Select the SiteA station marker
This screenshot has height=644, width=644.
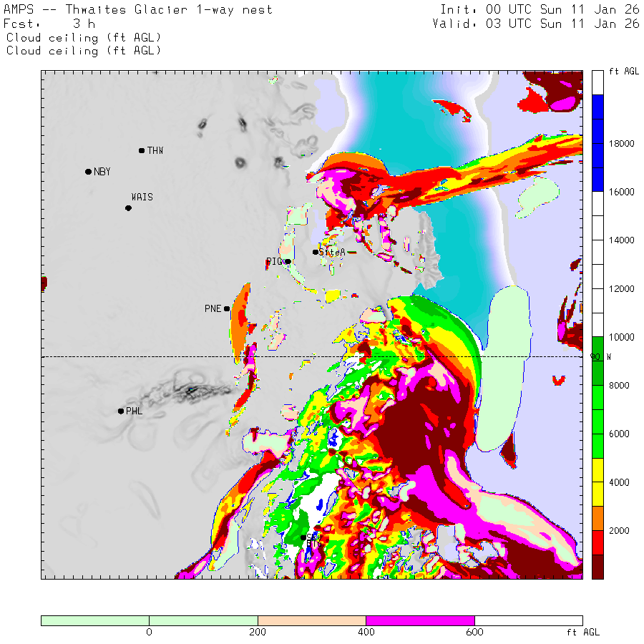point(316,252)
